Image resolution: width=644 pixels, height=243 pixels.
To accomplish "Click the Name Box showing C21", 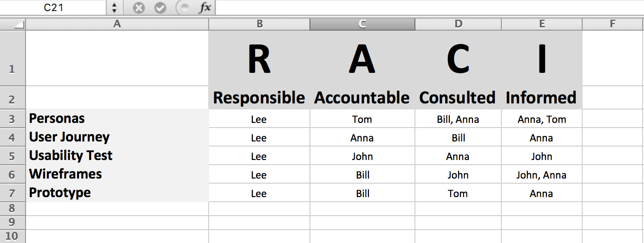I will coord(53,8).
